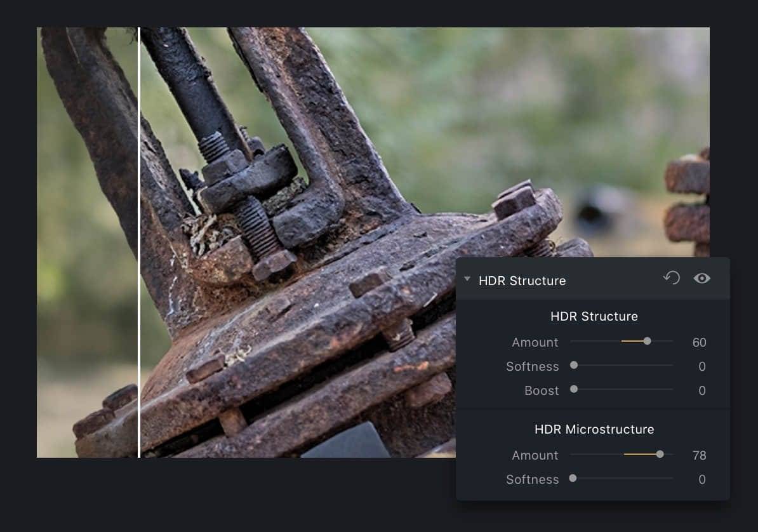Select the HDR Microstructure Amount value 78
The image size is (758, 532).
(x=699, y=456)
